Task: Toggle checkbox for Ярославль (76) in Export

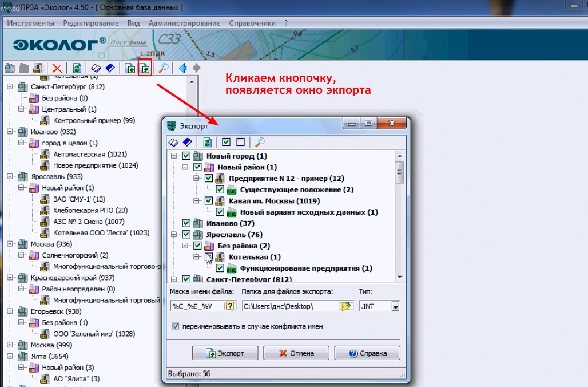Action: (x=186, y=235)
